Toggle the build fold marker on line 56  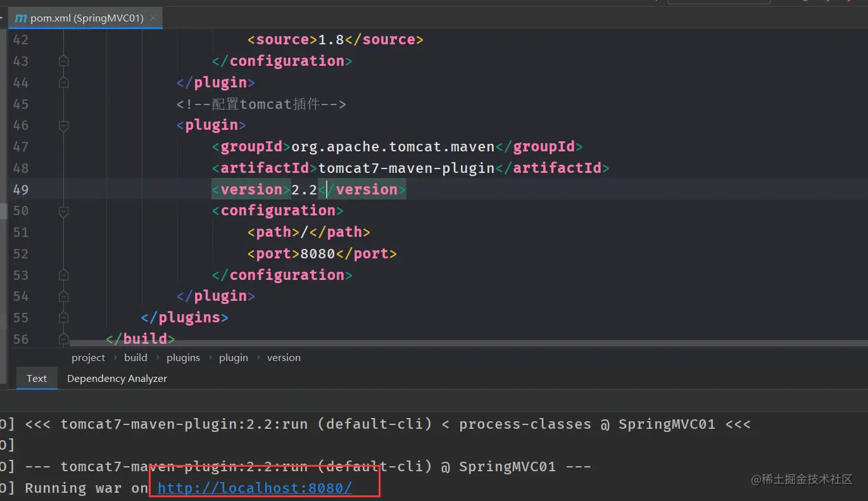[63, 339]
